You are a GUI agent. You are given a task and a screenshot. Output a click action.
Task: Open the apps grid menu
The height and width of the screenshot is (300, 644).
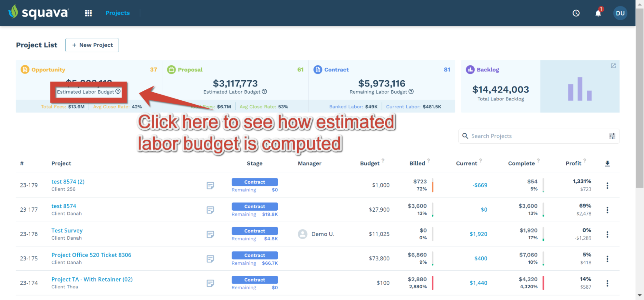click(x=88, y=13)
